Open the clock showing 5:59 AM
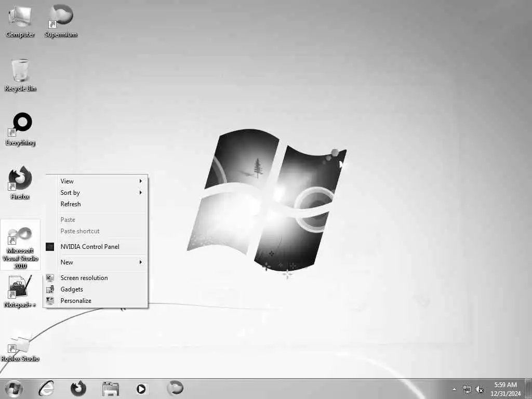This screenshot has height=399, width=532. coord(505,389)
